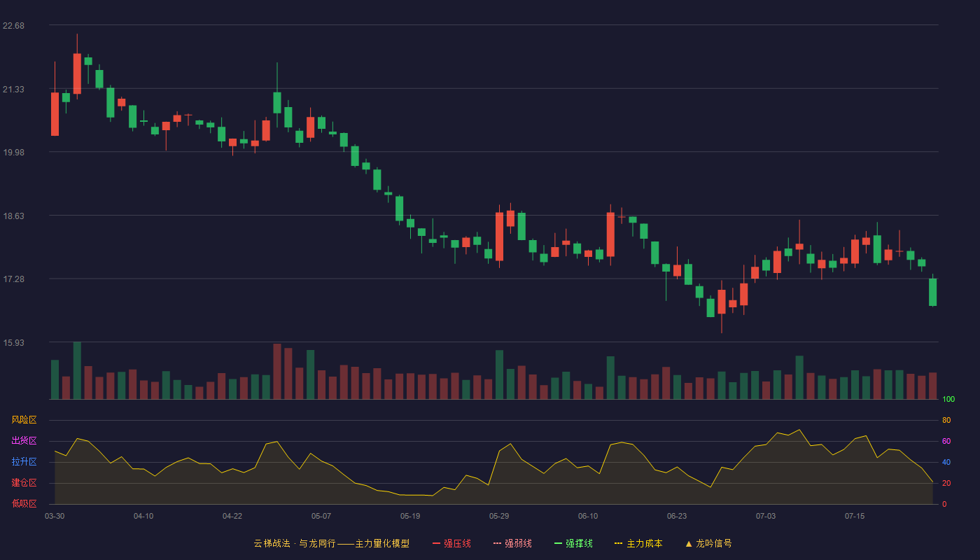This screenshot has height=560, width=980.
Task: Click the green 100 indicator axis value
Action: point(948,400)
